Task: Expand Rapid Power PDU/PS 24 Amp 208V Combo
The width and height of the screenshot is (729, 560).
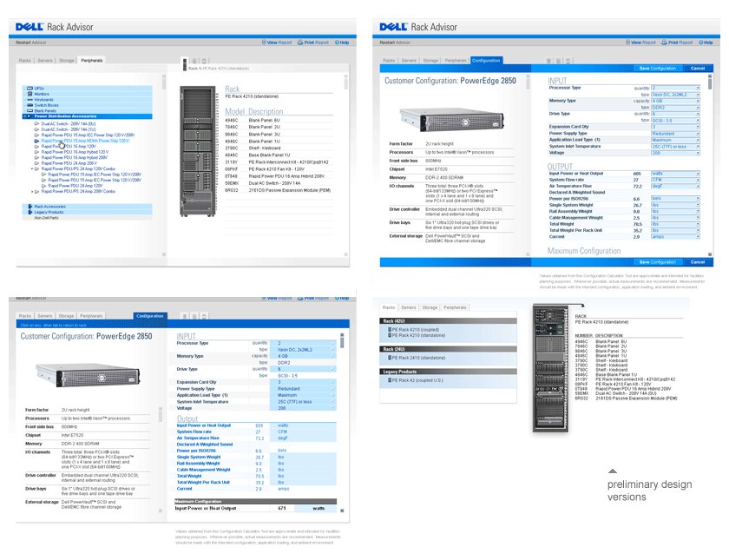Action: 32,191
